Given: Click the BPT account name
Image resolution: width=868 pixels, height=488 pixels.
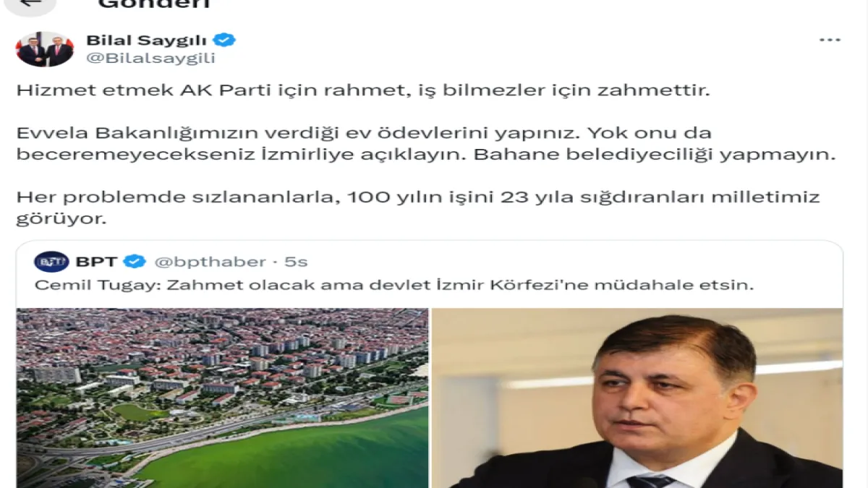Looking at the screenshot, I should tap(98, 262).
